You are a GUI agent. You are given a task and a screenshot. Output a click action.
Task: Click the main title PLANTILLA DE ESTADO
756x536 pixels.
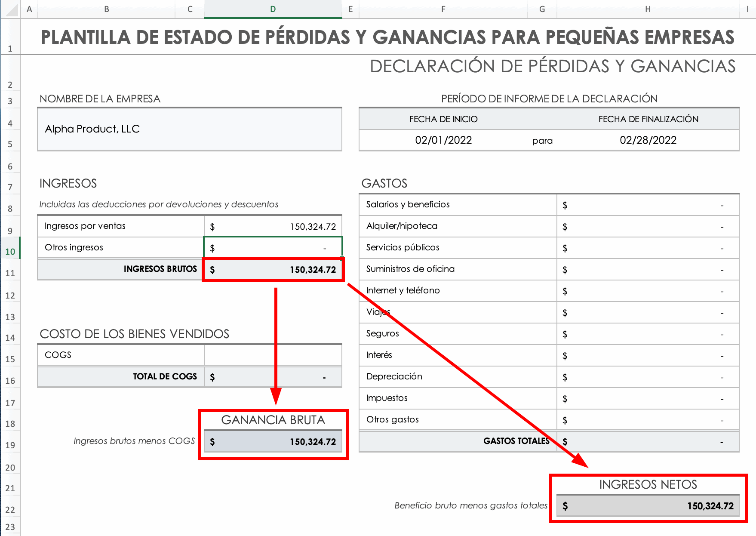pyautogui.click(x=387, y=37)
